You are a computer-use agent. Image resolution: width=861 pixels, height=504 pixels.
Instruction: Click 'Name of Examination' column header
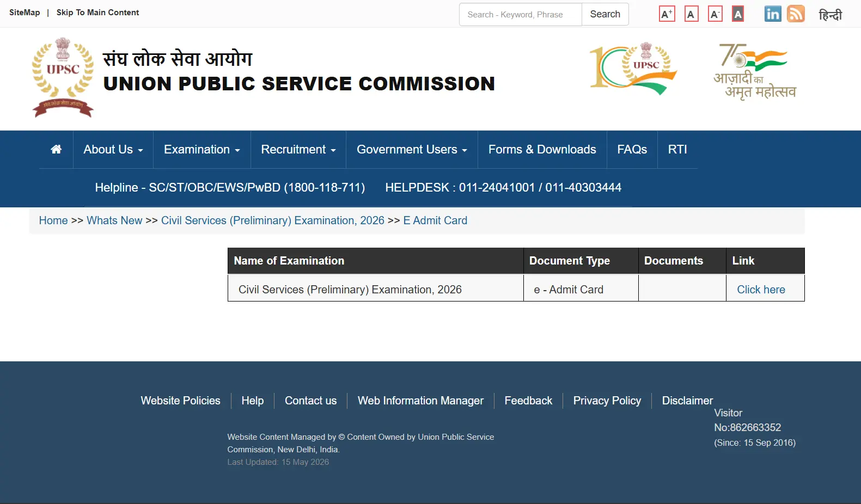pos(376,261)
